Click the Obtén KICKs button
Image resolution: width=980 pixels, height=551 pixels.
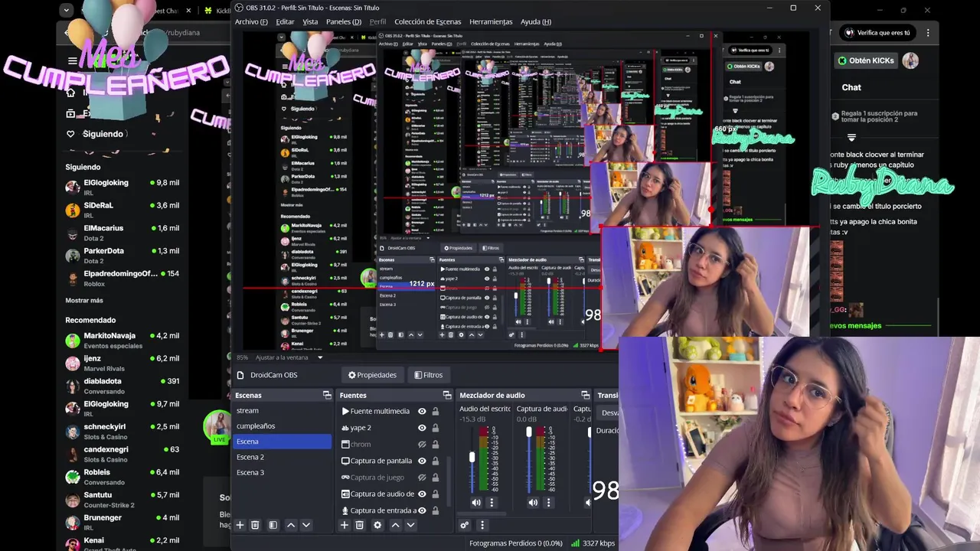[866, 60]
